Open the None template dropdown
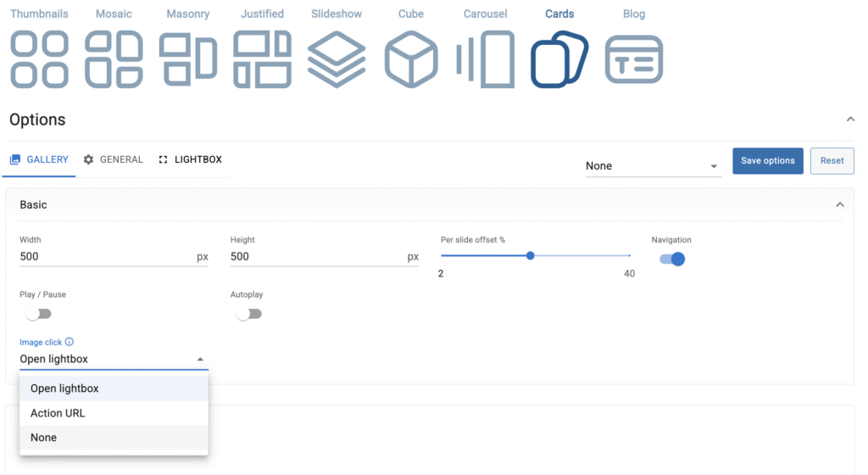The image size is (868, 475). tap(653, 166)
